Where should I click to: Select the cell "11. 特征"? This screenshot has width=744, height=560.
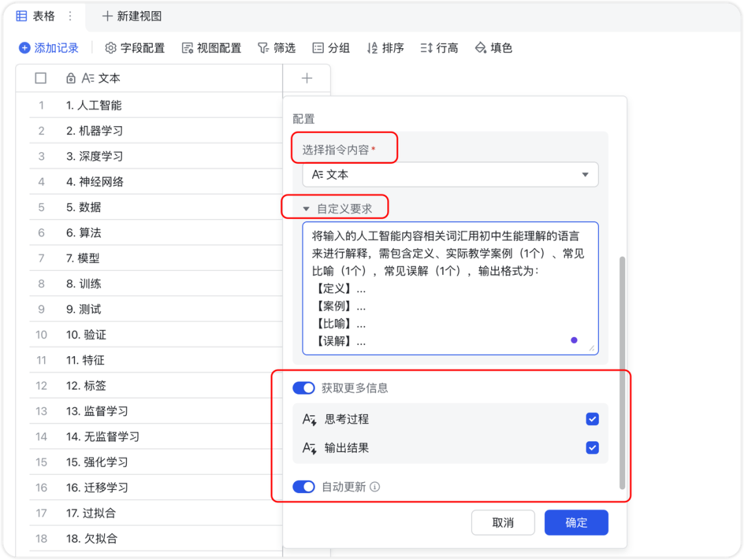[x=156, y=360]
